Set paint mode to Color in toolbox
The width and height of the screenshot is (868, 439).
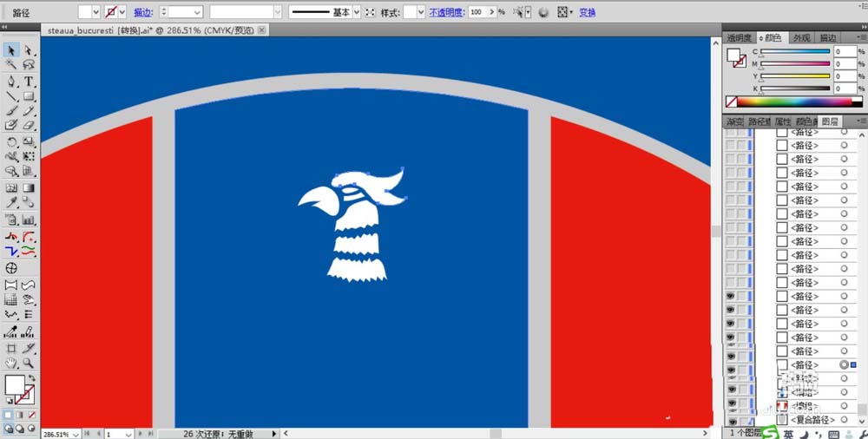point(9,415)
